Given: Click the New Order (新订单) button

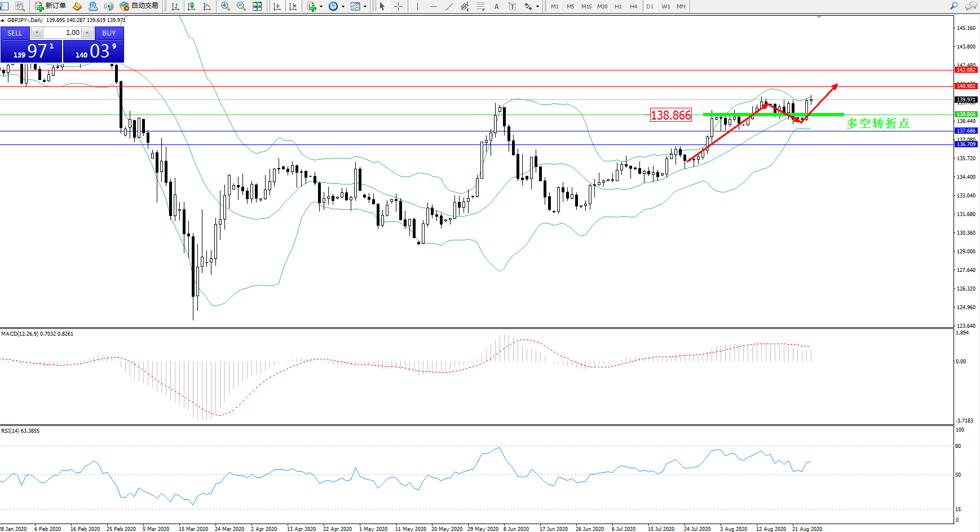Looking at the screenshot, I should point(50,6).
